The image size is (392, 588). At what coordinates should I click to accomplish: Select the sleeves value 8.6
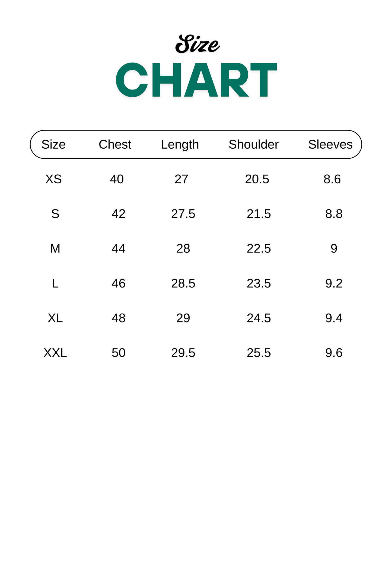point(332,179)
